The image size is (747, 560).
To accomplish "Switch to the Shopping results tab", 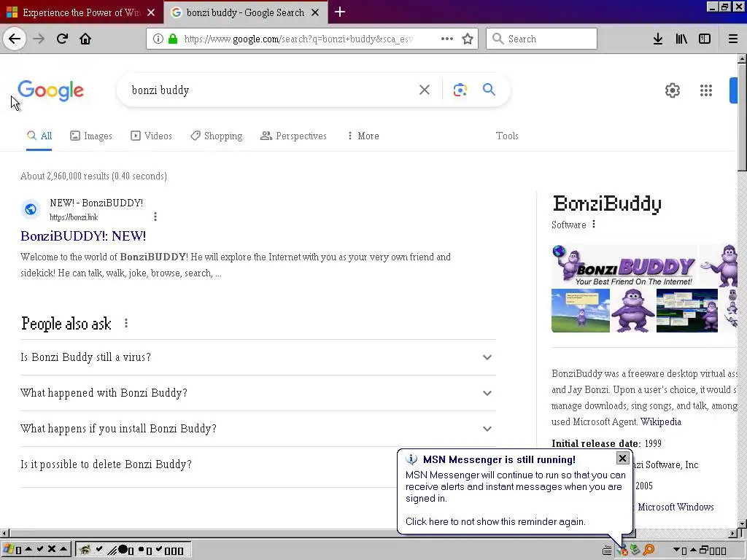I will 216,136.
